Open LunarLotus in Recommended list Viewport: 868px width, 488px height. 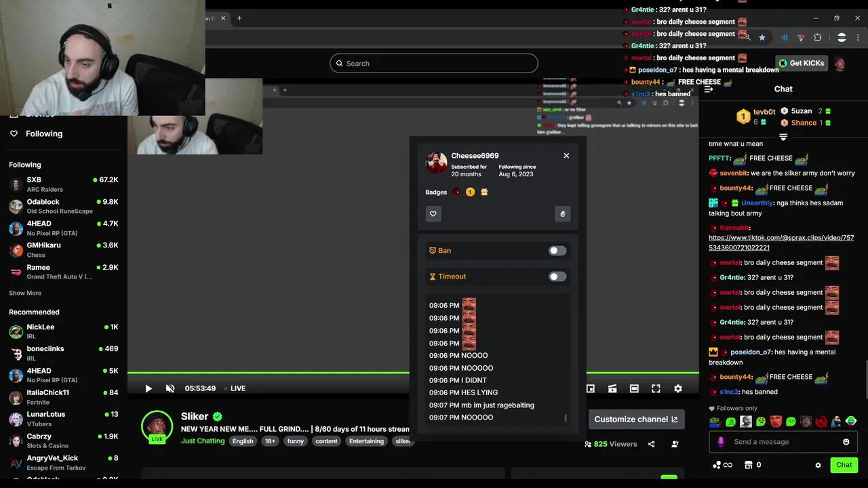coord(64,419)
